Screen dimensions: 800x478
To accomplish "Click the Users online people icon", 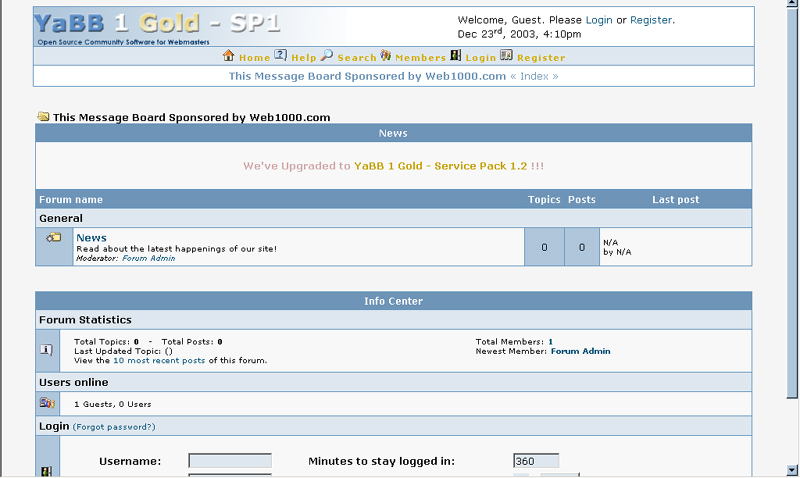I will pyautogui.click(x=47, y=403).
